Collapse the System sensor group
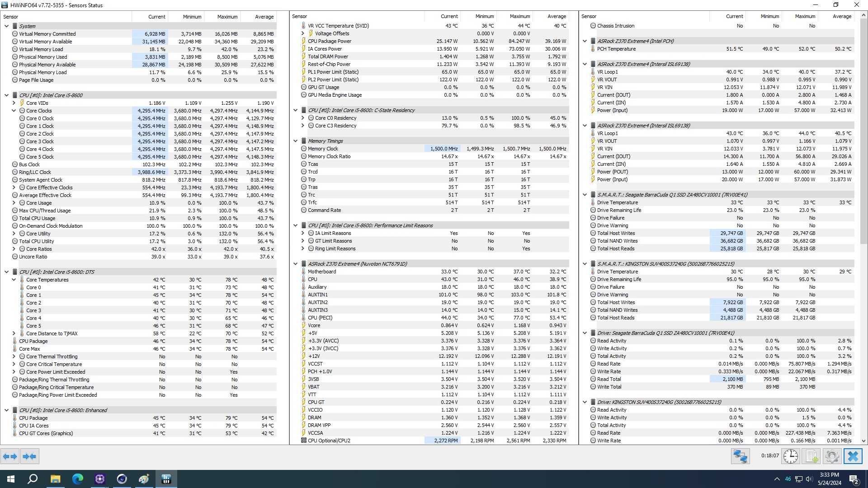This screenshot has height=488, width=868. coord(6,26)
